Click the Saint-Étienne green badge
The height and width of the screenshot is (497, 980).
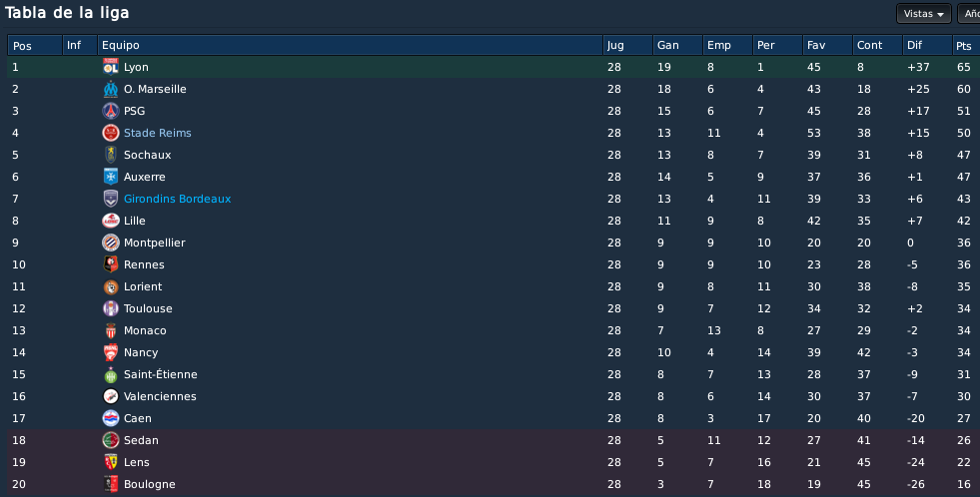tap(111, 374)
